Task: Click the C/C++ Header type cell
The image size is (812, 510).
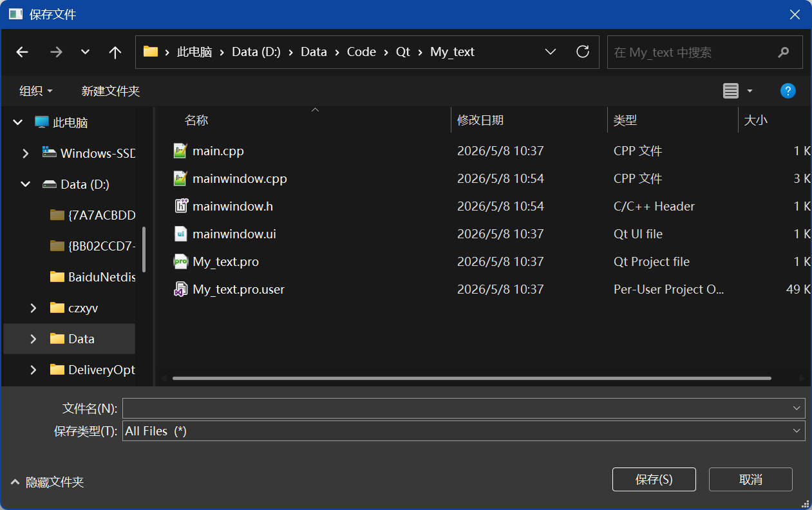Action: click(x=654, y=207)
